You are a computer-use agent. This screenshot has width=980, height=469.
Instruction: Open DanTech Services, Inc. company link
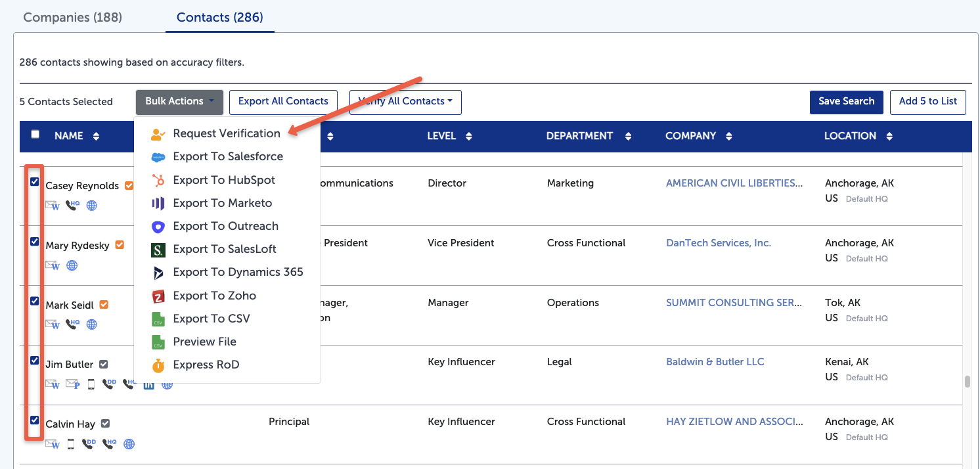tap(719, 243)
